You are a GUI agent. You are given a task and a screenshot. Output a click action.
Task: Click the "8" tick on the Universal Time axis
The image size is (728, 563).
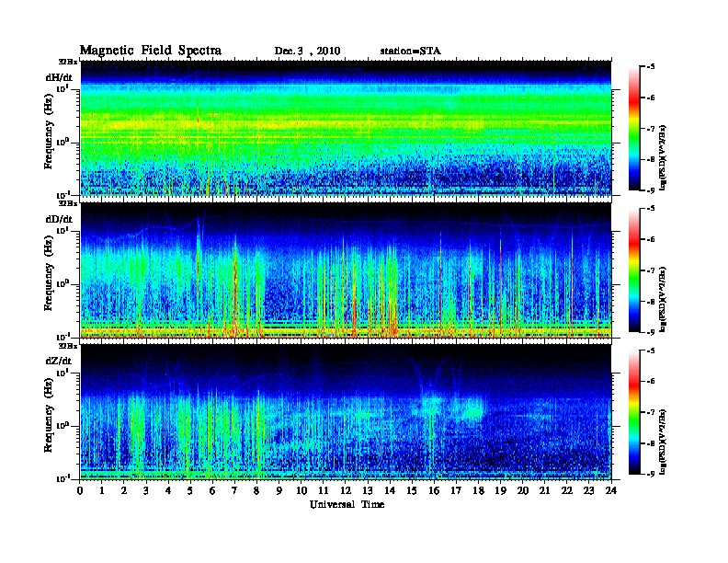point(256,490)
